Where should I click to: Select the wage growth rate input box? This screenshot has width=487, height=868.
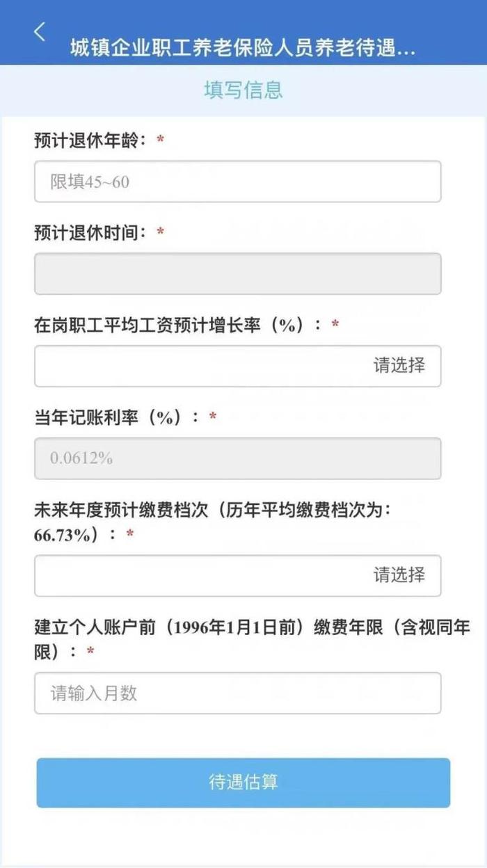(237, 366)
